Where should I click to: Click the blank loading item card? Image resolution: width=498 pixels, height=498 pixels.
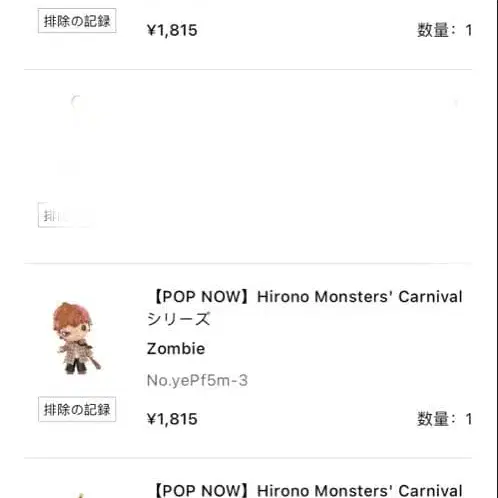tap(248, 166)
